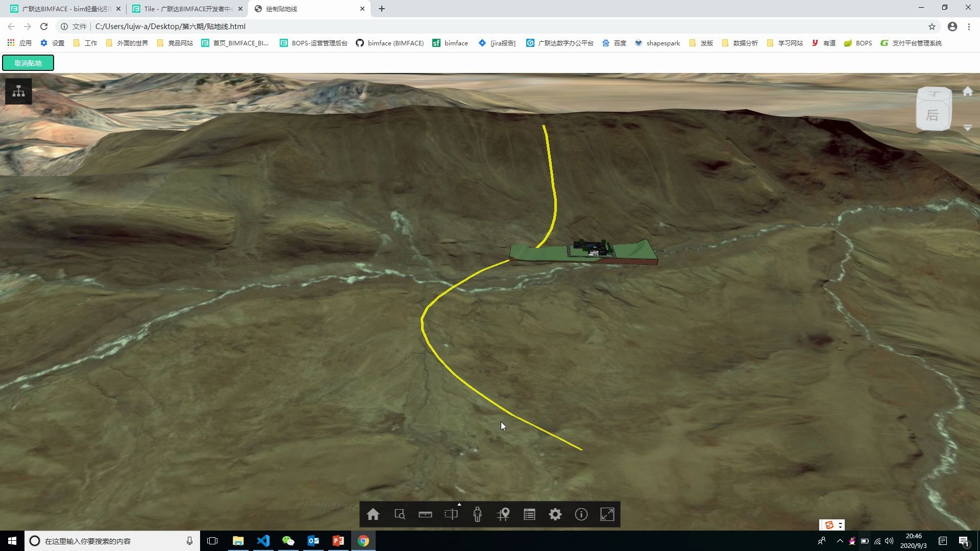Select the zoom-to-box rectangle tool

400,514
